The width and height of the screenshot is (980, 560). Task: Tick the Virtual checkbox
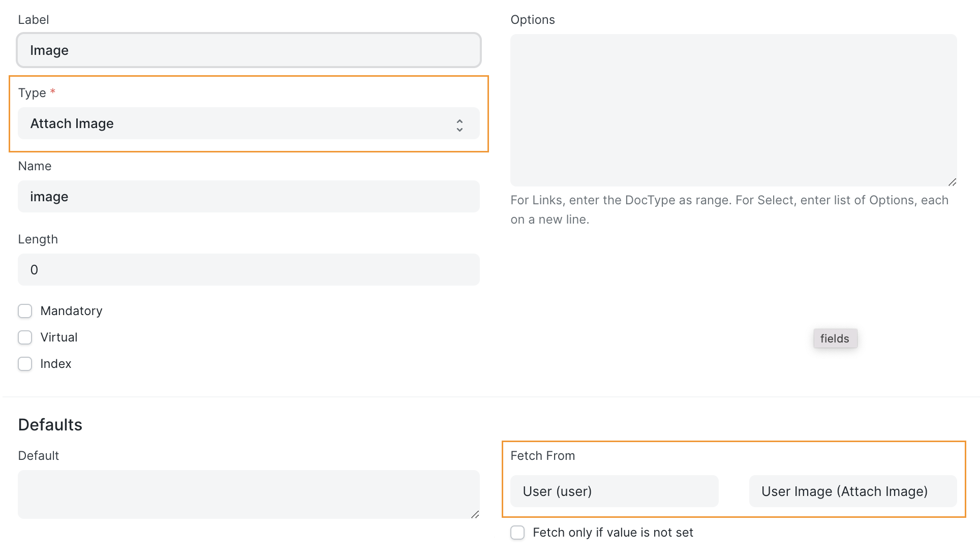(25, 337)
